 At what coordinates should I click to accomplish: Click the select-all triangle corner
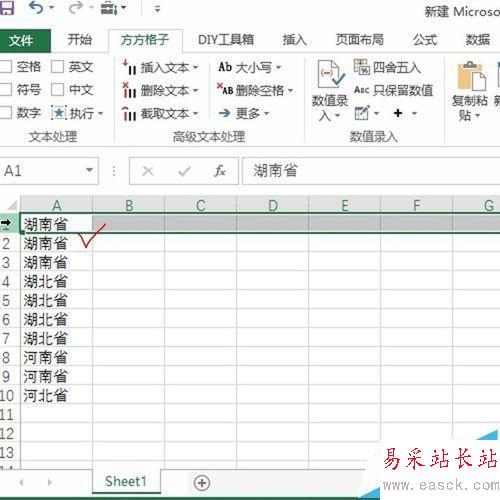pyautogui.click(x=11, y=205)
